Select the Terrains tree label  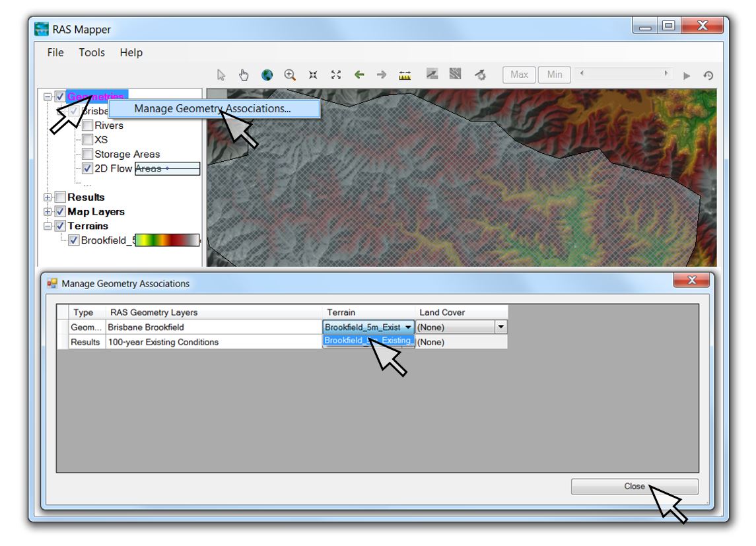tap(88, 226)
